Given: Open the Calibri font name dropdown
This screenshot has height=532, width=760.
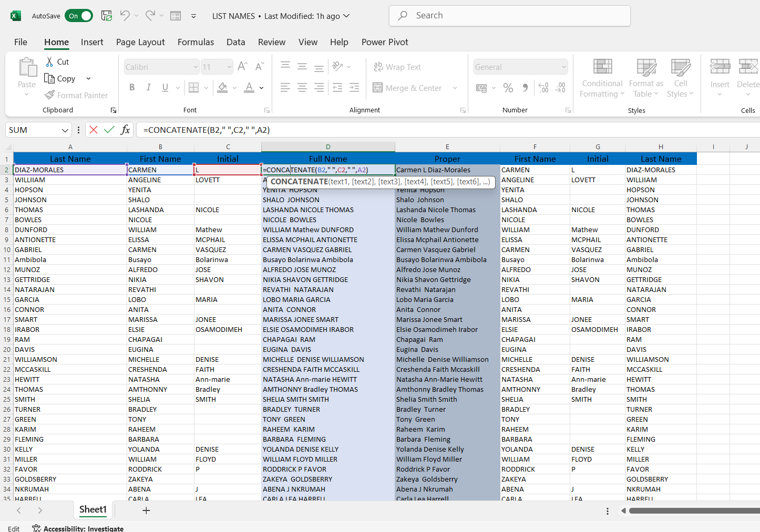Looking at the screenshot, I should click(x=196, y=67).
